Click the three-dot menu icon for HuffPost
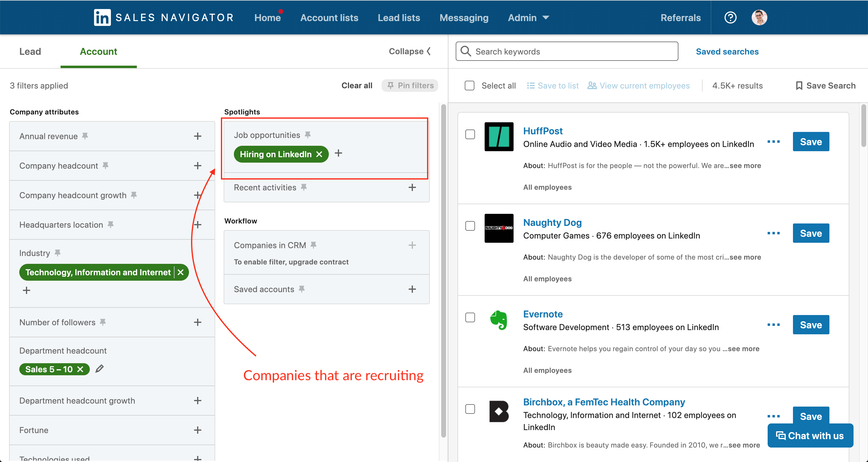The height and width of the screenshot is (462, 868). (774, 141)
